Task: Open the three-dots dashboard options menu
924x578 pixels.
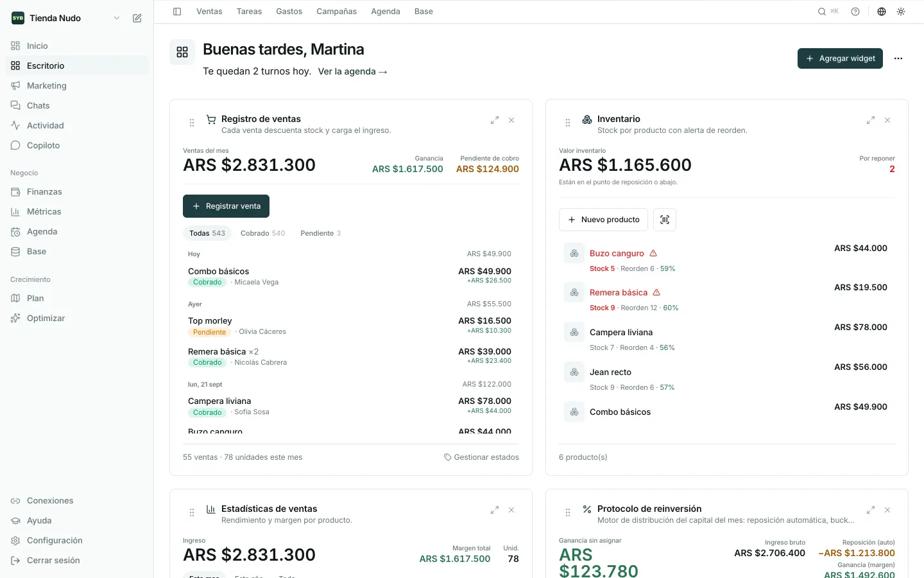Action: (898, 58)
